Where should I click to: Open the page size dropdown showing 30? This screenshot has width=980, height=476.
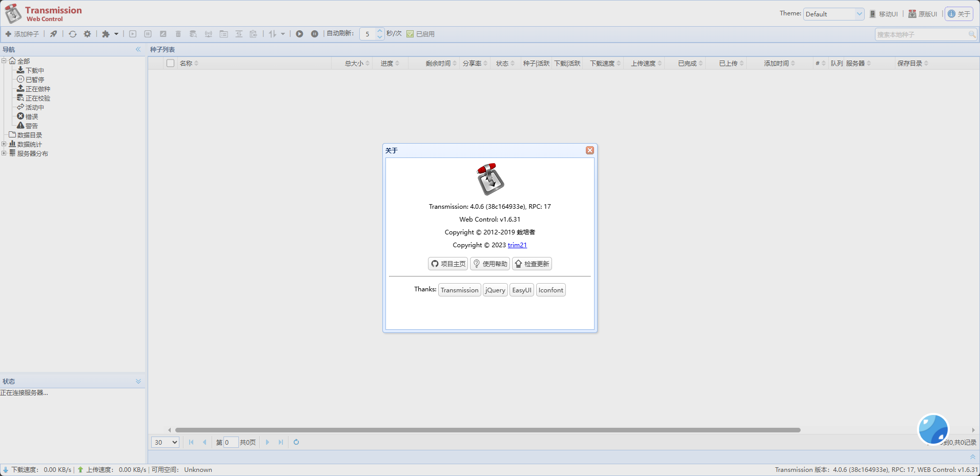[165, 442]
